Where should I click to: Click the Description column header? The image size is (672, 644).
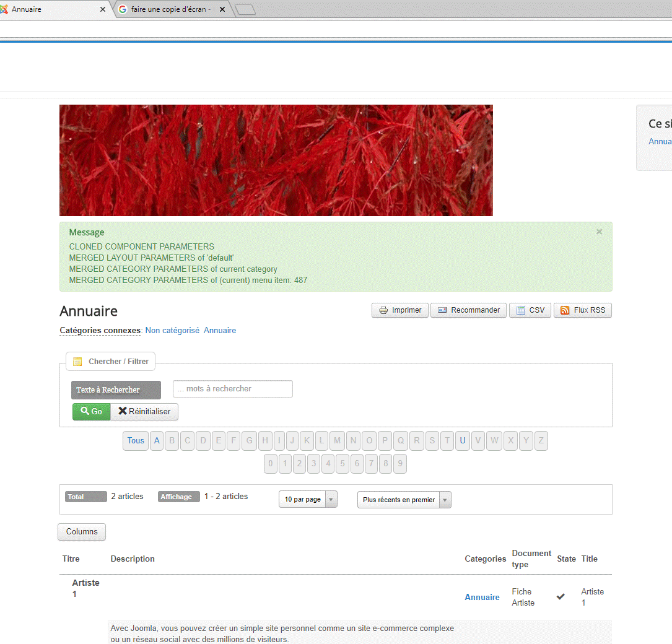point(133,559)
